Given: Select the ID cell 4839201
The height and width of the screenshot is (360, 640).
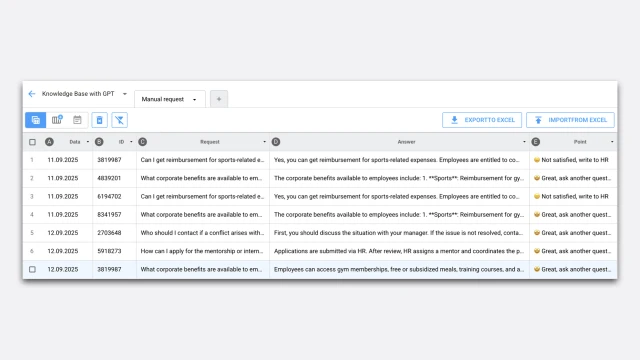Looking at the screenshot, I should click(109, 178).
